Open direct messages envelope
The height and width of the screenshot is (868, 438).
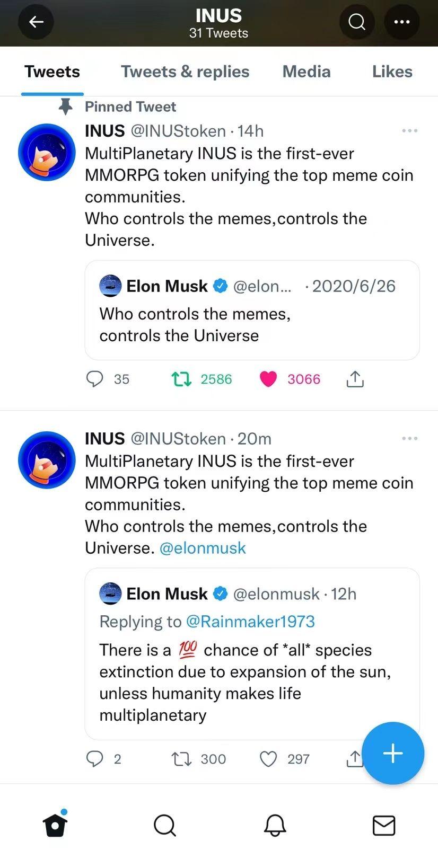point(384,825)
